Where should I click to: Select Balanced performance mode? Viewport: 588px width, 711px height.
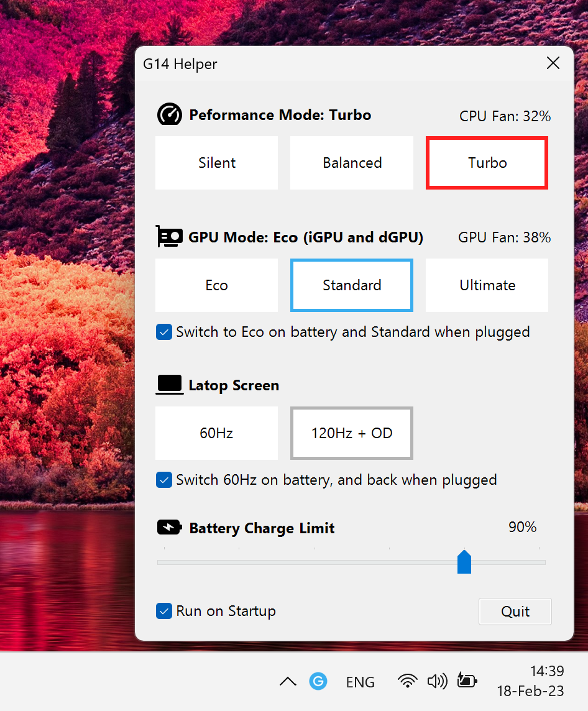[x=352, y=163]
